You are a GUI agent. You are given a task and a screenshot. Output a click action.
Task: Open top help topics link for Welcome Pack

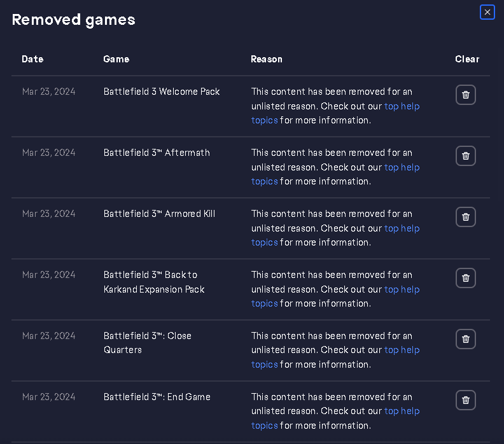[x=402, y=106]
